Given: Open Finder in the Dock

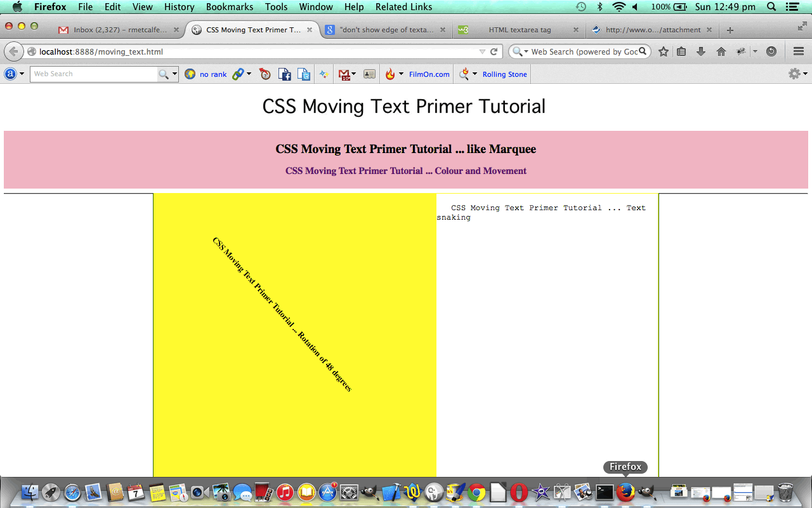Looking at the screenshot, I should pos(30,492).
